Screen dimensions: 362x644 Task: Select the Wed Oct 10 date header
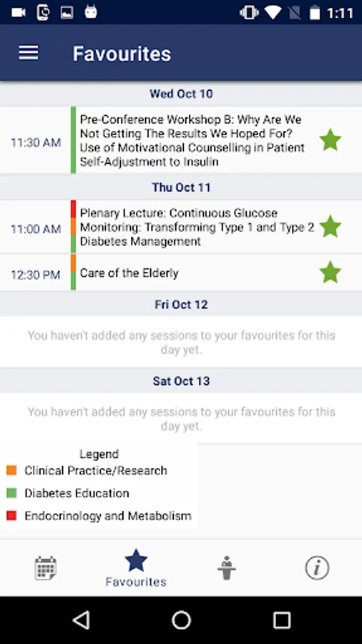click(x=181, y=94)
